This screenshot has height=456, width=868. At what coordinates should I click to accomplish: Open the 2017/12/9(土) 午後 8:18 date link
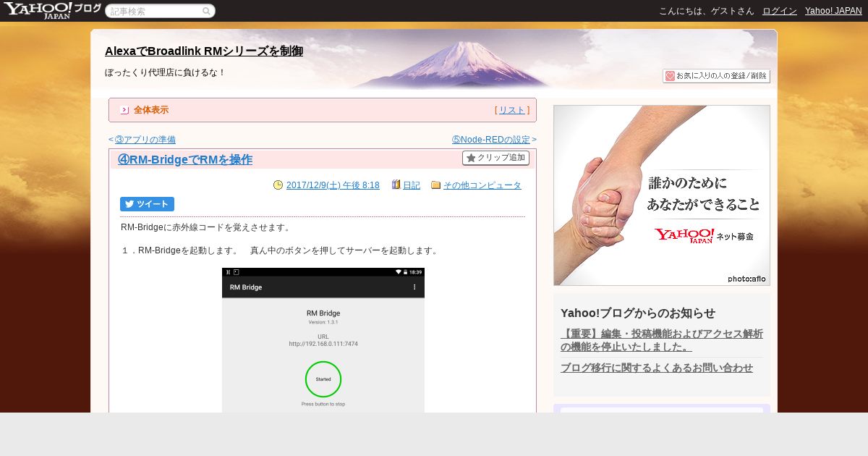pos(333,185)
